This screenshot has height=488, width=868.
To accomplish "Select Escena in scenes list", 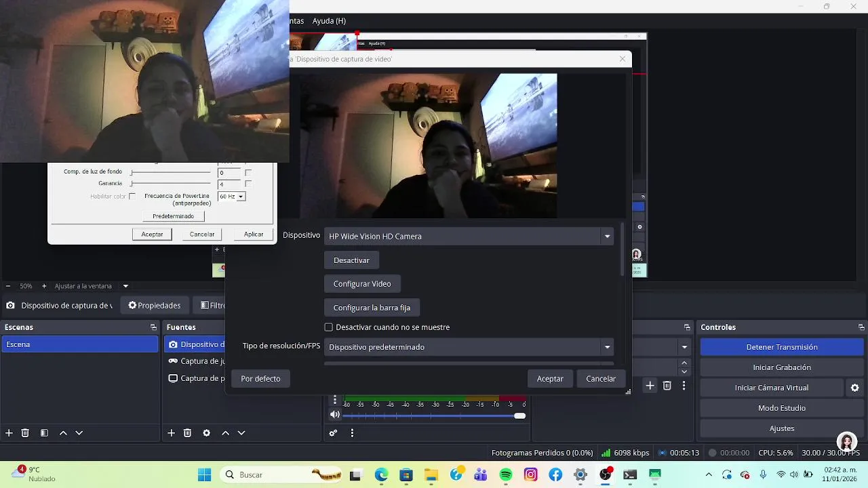I will click(x=80, y=344).
